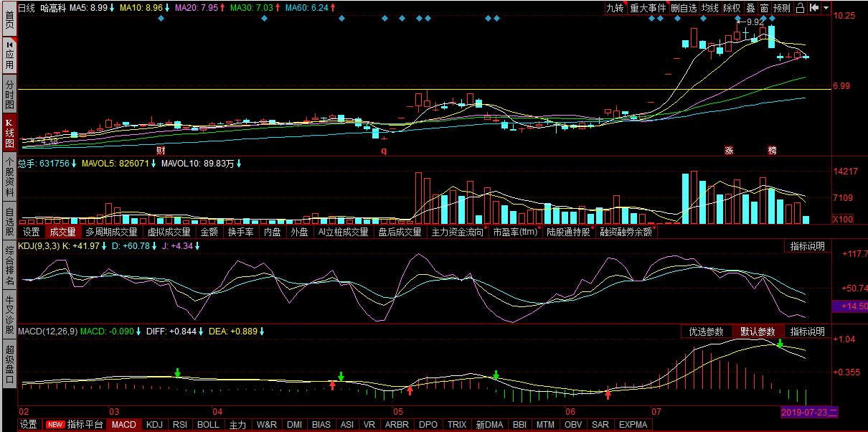Toggle the 均线 moving average display
Viewport: 868px width, 432px height.
point(710,8)
